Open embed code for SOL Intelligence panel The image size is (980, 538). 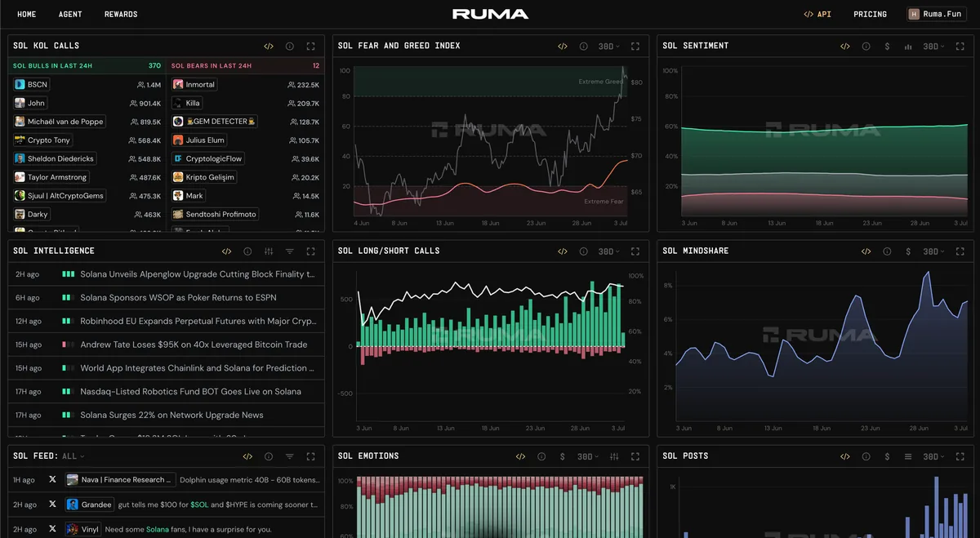coord(226,251)
